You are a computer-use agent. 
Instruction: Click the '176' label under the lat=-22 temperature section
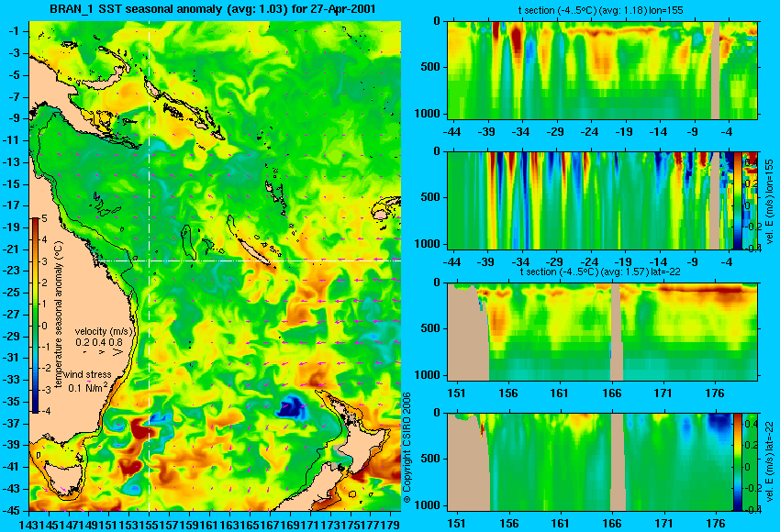pos(715,393)
